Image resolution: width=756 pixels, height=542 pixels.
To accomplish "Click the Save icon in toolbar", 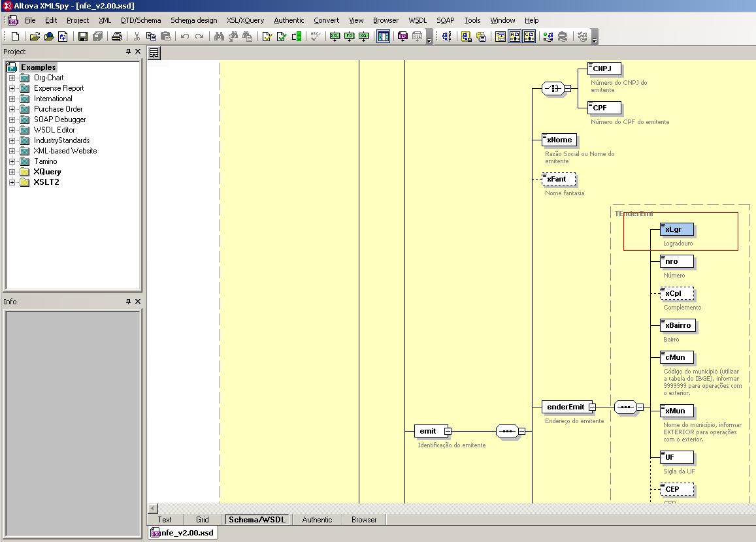I will [83, 37].
